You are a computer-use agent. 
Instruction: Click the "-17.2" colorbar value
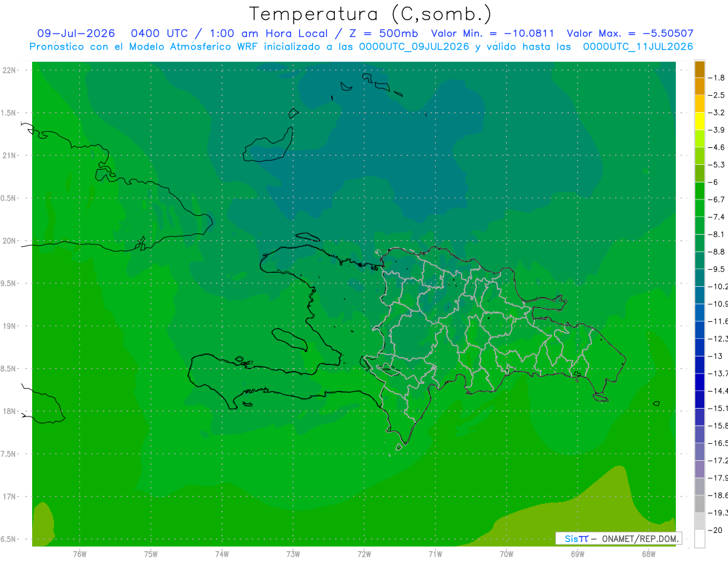coord(718,460)
